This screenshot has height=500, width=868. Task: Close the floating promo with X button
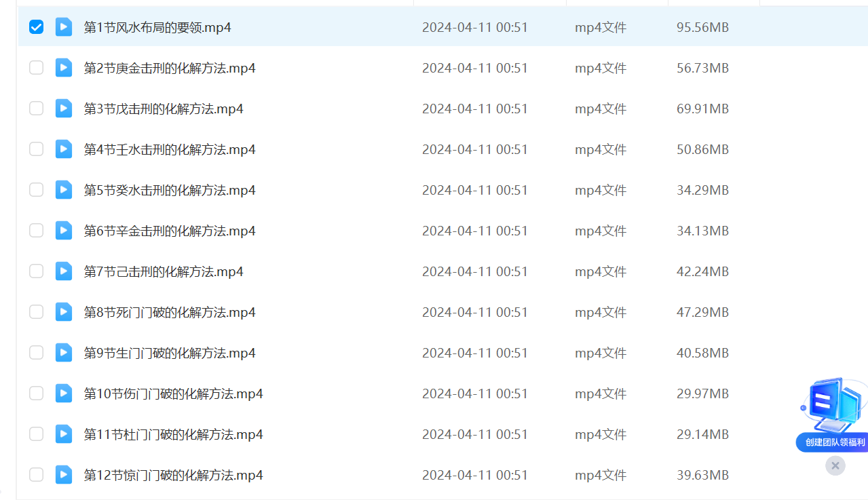click(835, 465)
